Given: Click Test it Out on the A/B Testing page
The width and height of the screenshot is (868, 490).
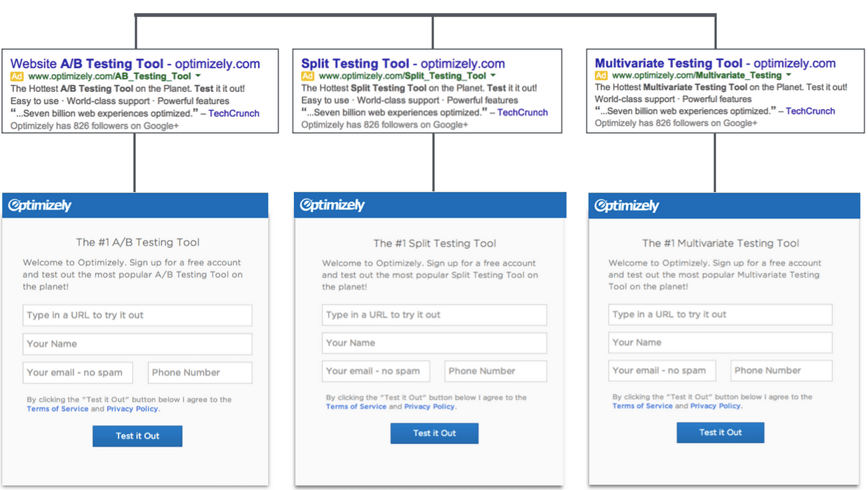Looking at the screenshot, I should coord(137,436).
